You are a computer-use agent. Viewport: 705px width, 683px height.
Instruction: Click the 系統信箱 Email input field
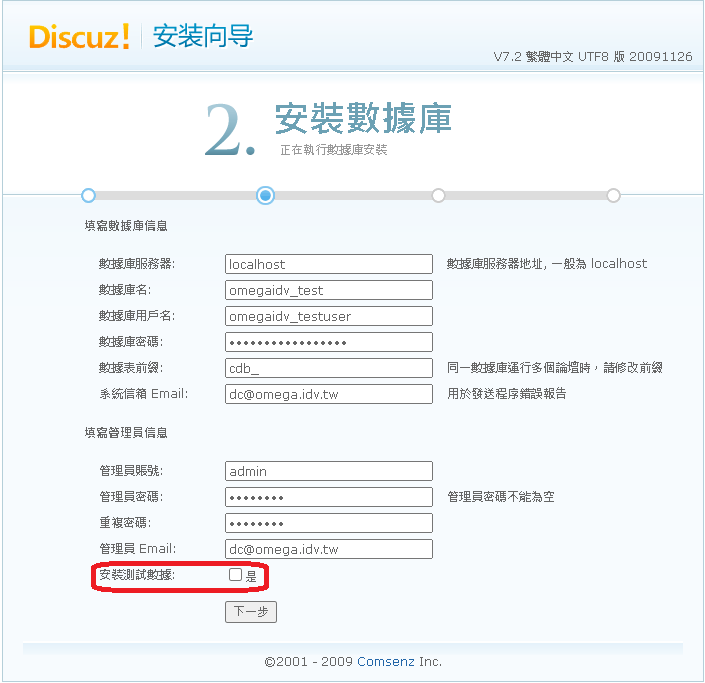(328, 394)
